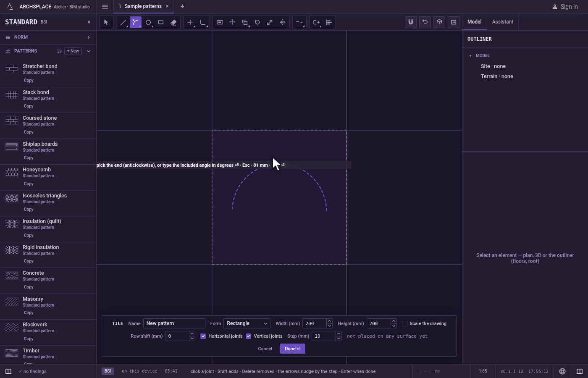Click the Undo arrow button
Screen dimensions: 588x378
point(425,22)
